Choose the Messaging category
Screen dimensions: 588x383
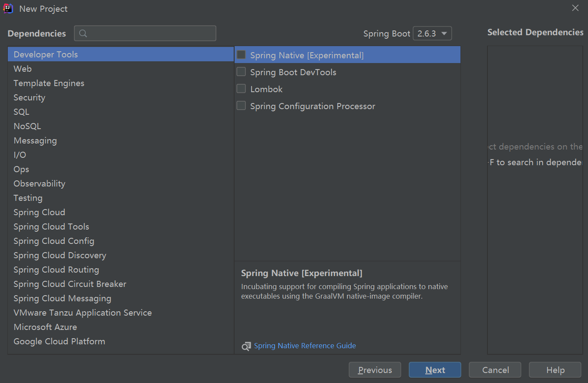[x=121, y=140]
